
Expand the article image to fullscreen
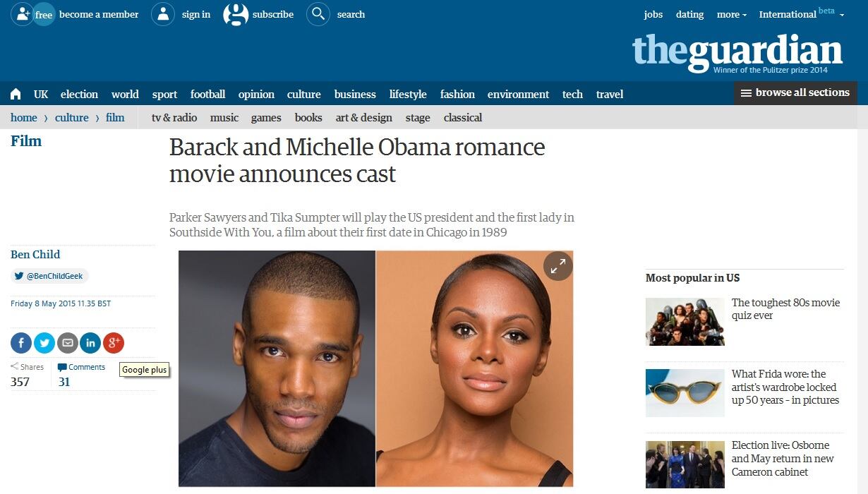(558, 266)
